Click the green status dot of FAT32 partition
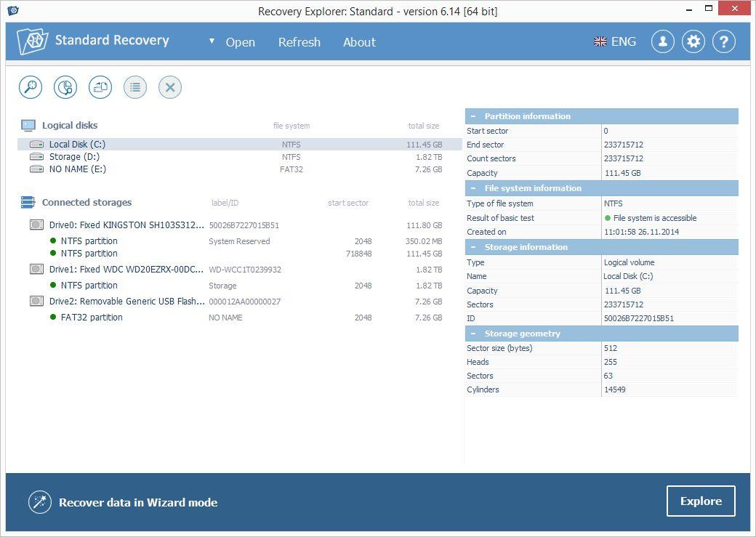Image resolution: width=756 pixels, height=537 pixels. tap(53, 318)
